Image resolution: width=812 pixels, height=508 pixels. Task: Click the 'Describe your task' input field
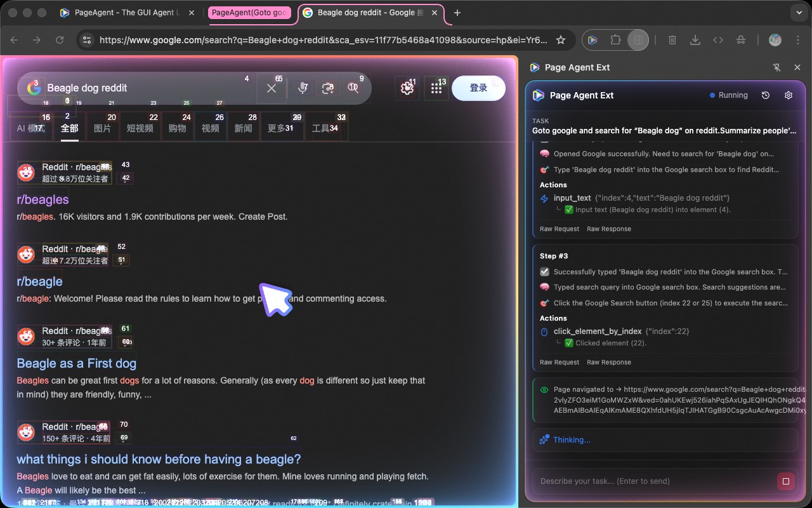tap(653, 481)
